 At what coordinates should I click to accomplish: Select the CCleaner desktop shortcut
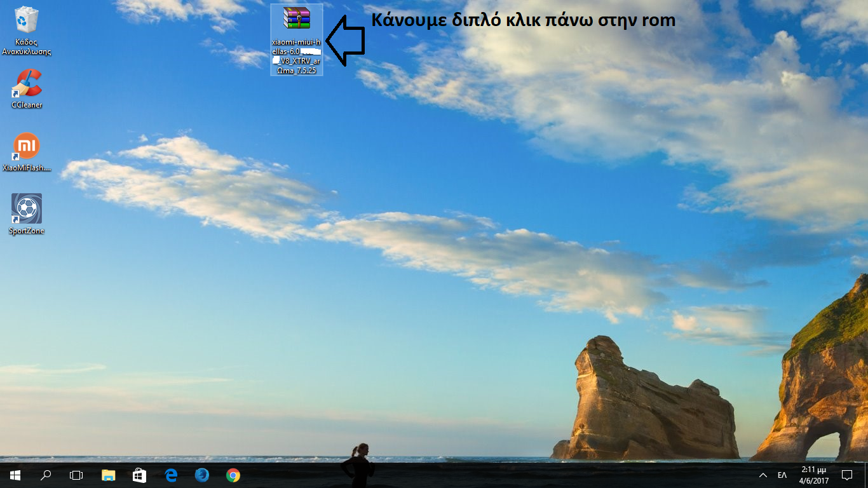click(26, 88)
